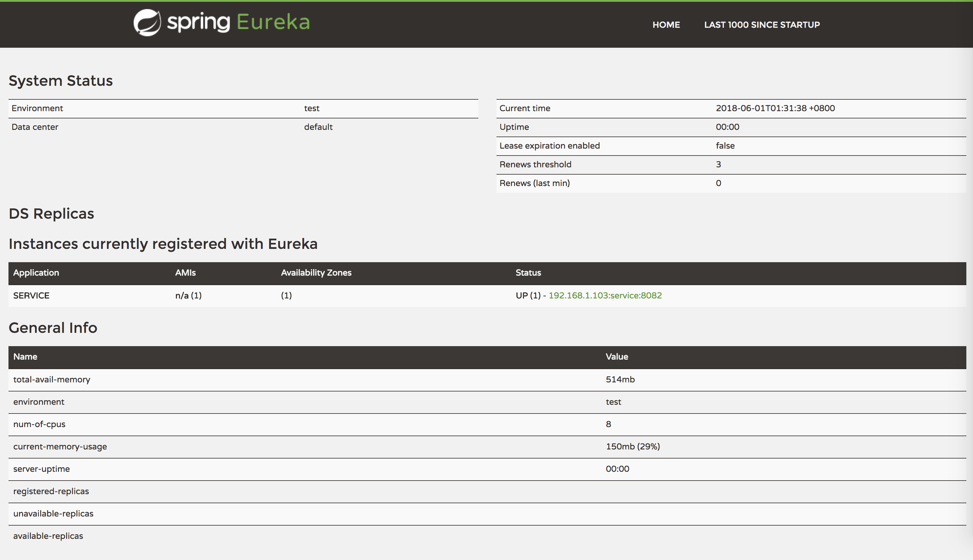Open LAST 1000 SINCE STARTUP page
The width and height of the screenshot is (973, 560).
(762, 24)
